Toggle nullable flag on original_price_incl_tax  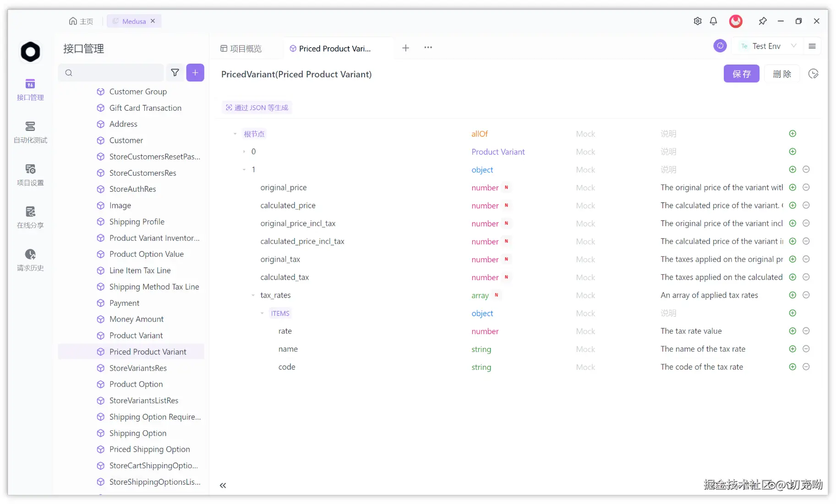tap(506, 223)
